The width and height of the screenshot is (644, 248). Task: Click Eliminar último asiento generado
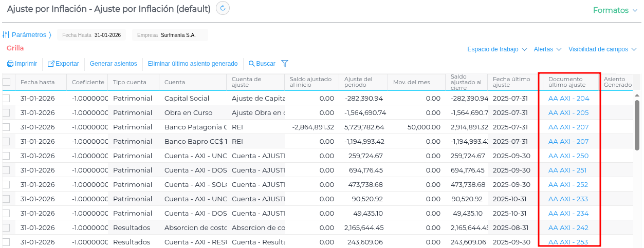point(192,64)
